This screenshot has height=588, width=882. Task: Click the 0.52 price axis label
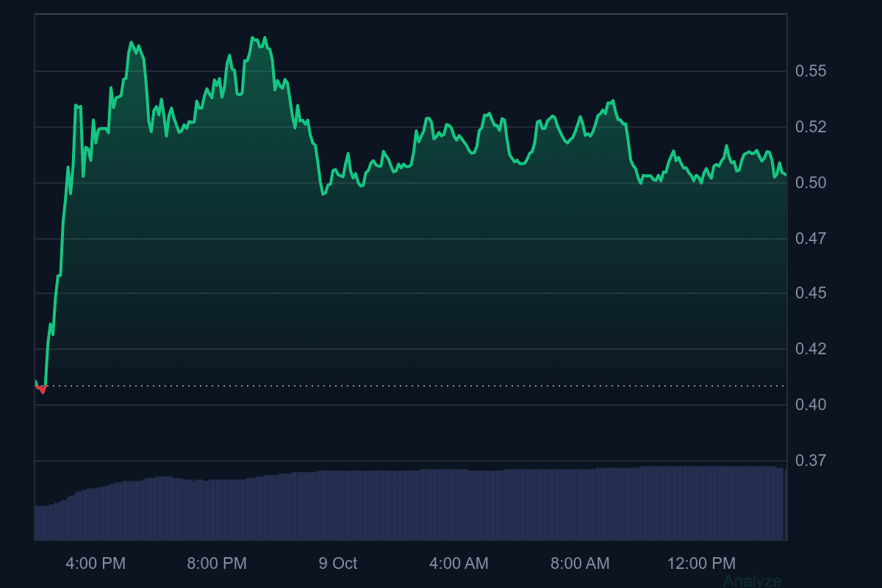point(811,127)
